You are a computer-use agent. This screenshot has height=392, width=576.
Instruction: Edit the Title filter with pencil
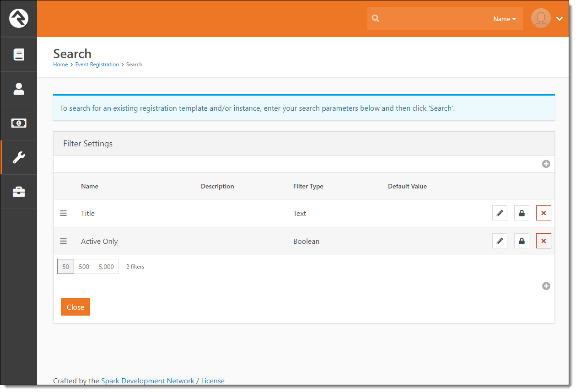500,213
